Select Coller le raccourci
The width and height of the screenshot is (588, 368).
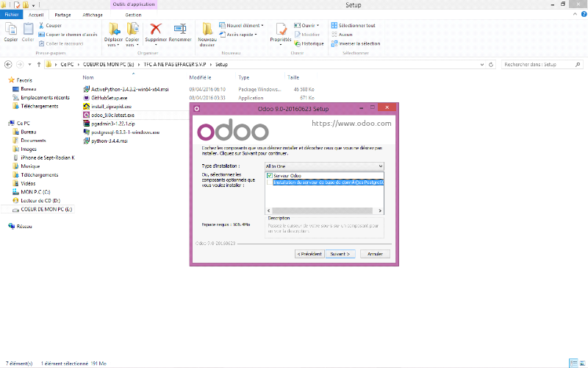tap(61, 43)
